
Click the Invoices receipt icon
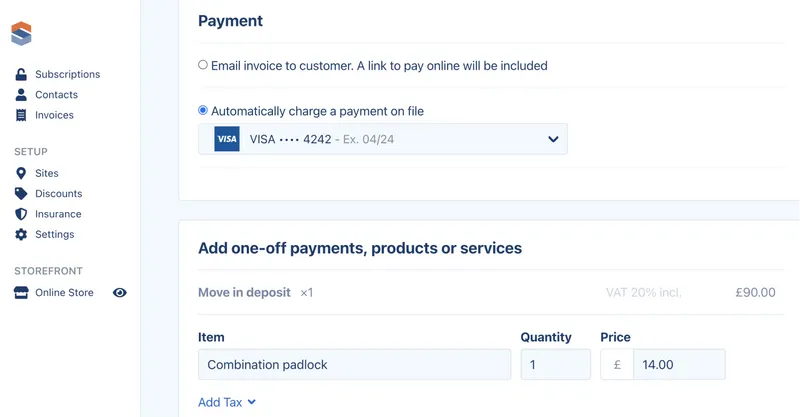21,115
